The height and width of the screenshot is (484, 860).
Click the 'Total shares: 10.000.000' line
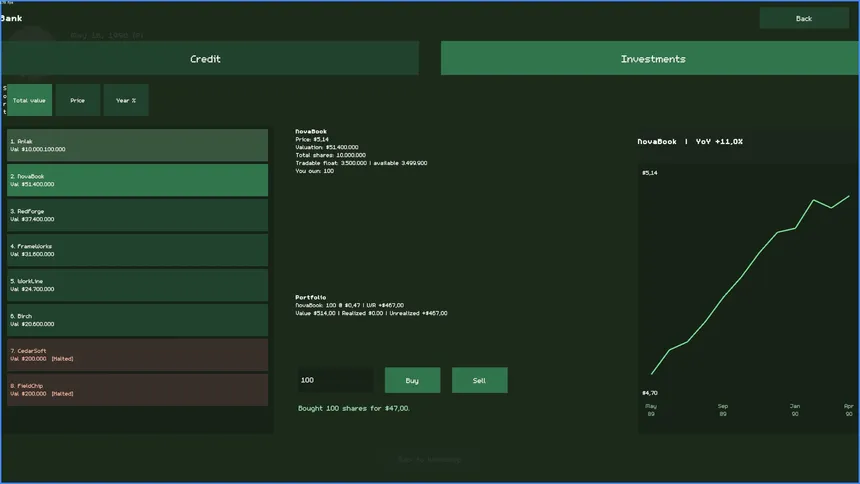(330, 155)
